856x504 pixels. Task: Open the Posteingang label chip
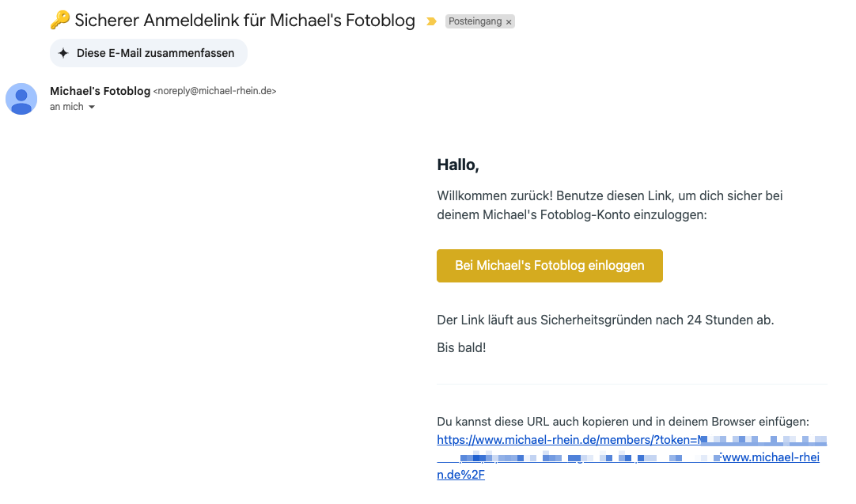(x=475, y=21)
